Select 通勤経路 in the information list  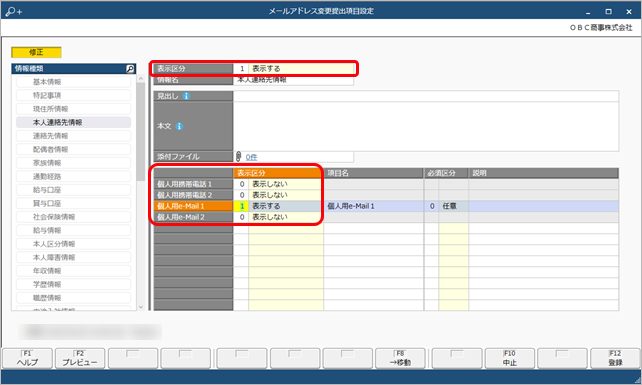[74, 177]
